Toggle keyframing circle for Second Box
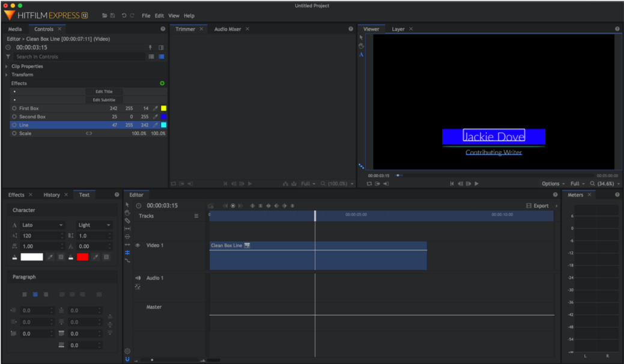Screen dimensions: 624x364 (x=14, y=117)
